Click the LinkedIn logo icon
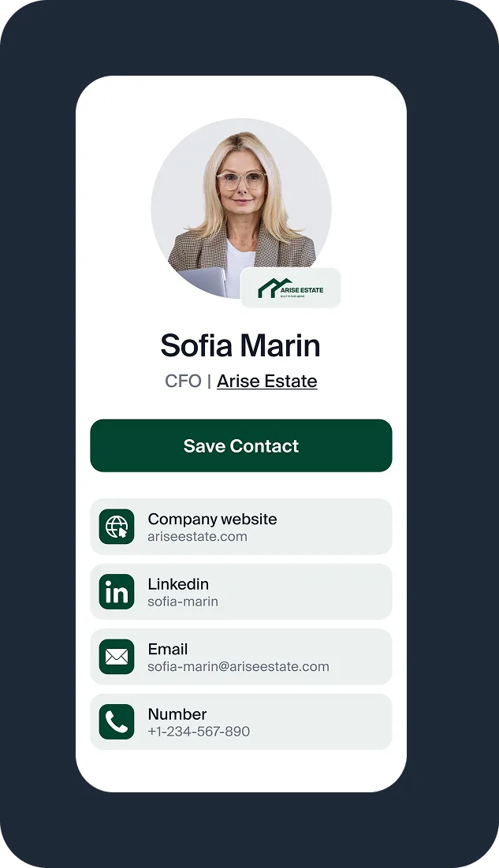 click(117, 592)
